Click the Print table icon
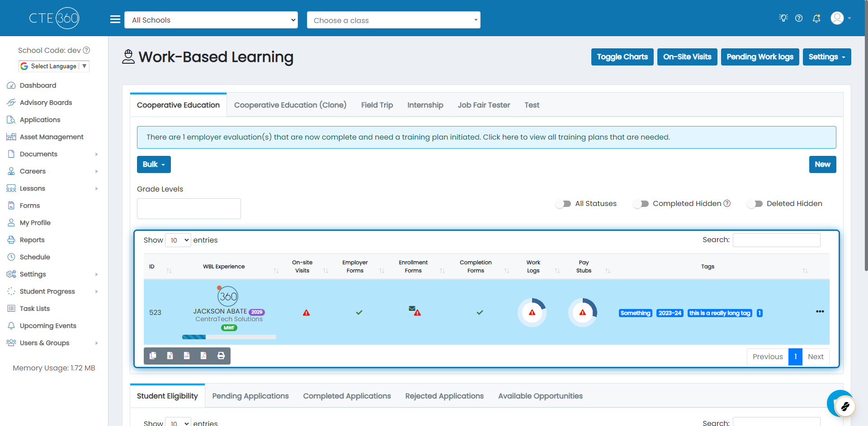 pos(221,356)
